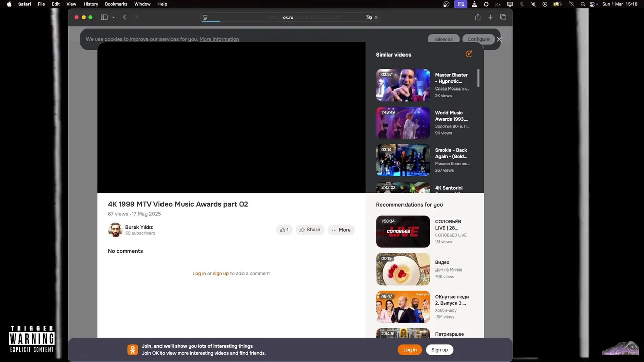Click the World Music Awards 1993 title
This screenshot has width=644, height=362.
452,116
